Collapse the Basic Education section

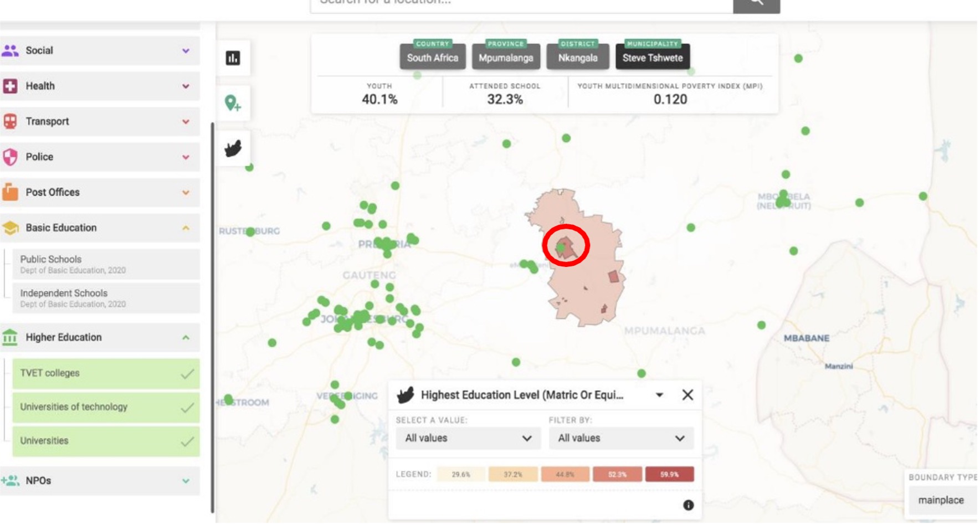pos(186,228)
